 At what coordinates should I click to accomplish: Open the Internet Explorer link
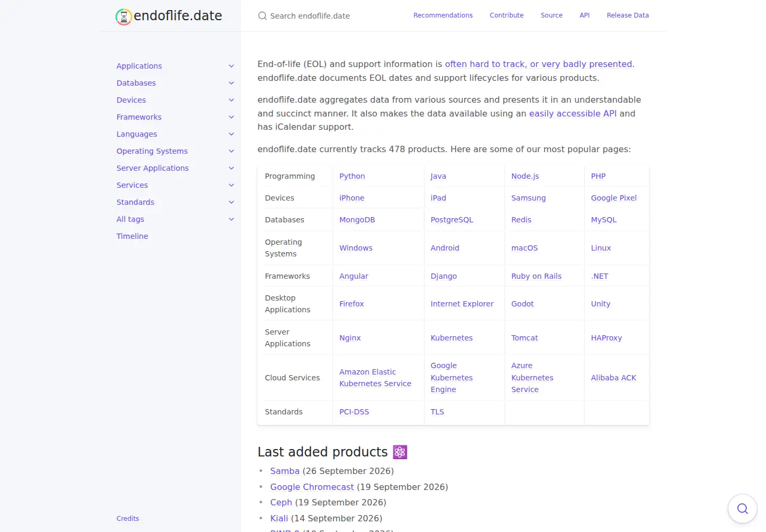(x=462, y=304)
